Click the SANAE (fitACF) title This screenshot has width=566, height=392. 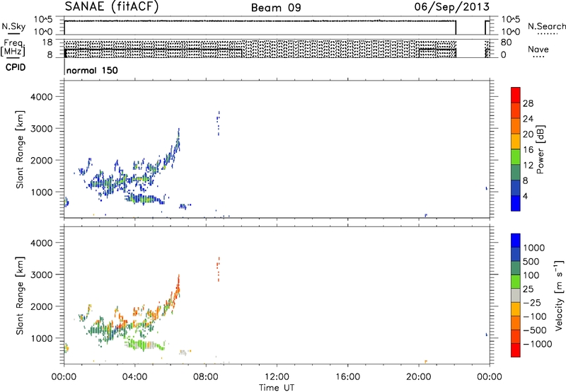point(112,6)
